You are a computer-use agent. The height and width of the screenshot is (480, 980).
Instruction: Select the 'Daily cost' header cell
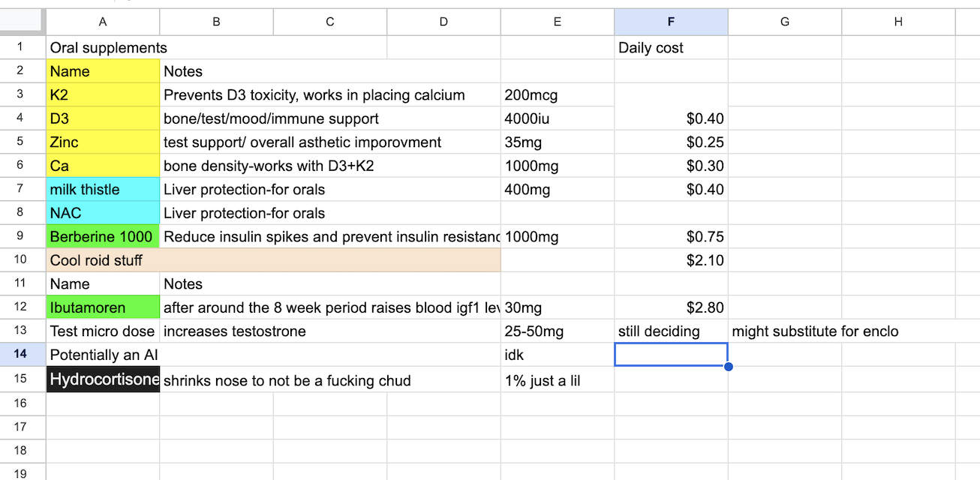click(x=671, y=48)
